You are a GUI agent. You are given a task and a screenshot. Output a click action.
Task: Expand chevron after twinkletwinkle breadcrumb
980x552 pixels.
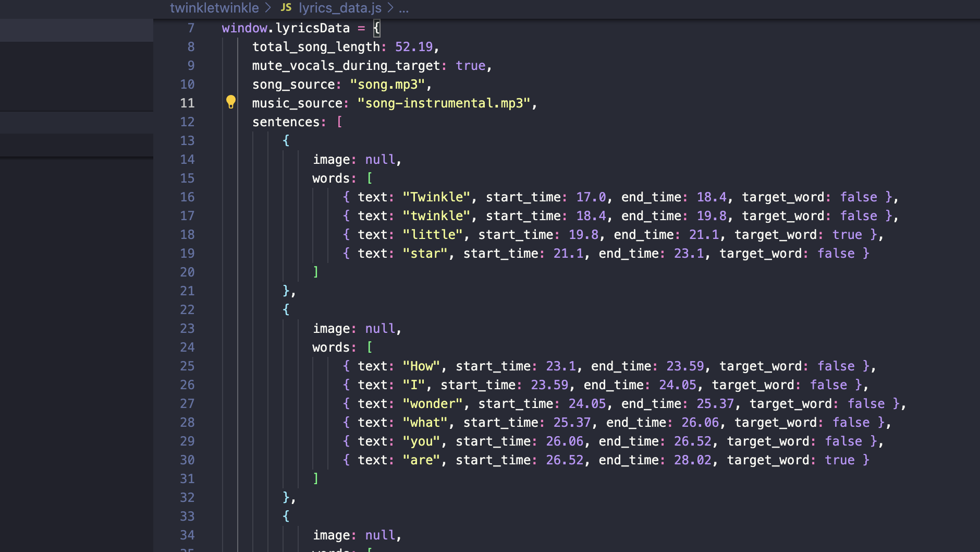coord(268,8)
